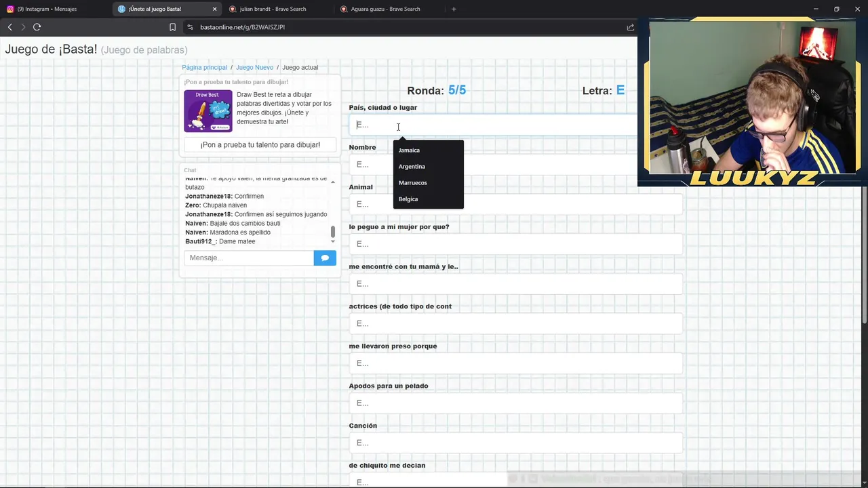Open the Juego Nuevo breadcrumb link
This screenshot has width=868, height=488.
[x=254, y=67]
